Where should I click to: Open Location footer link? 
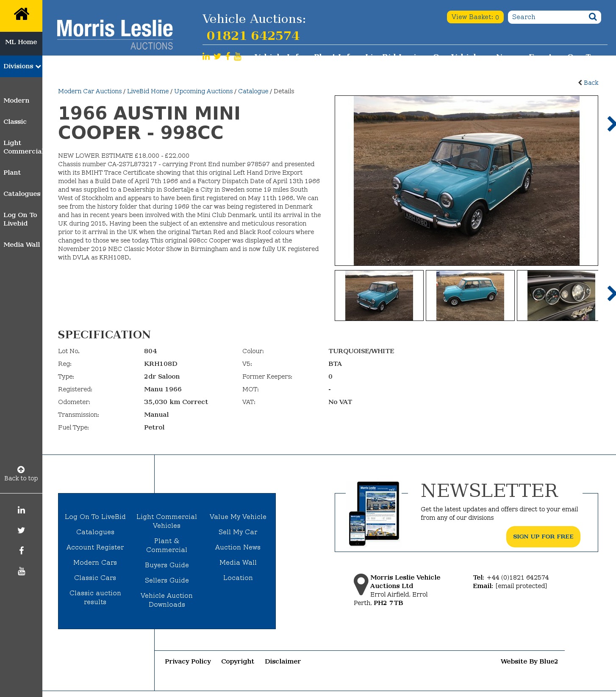[x=238, y=578]
